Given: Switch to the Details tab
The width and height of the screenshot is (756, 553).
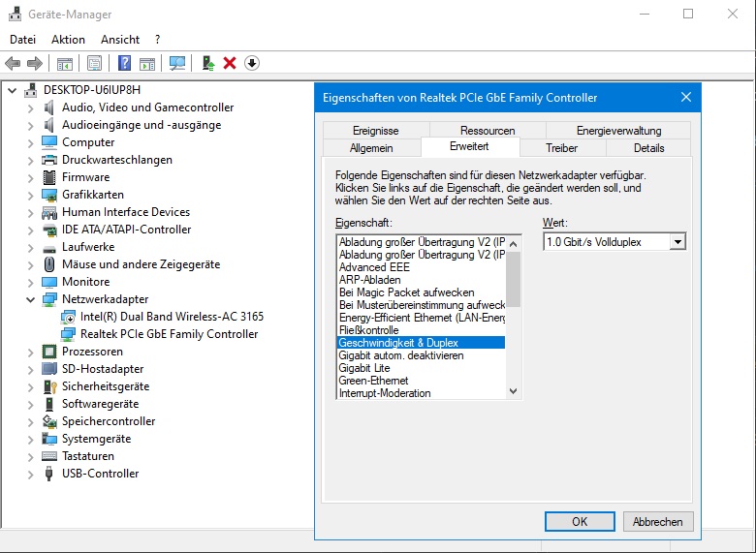Looking at the screenshot, I should click(648, 148).
